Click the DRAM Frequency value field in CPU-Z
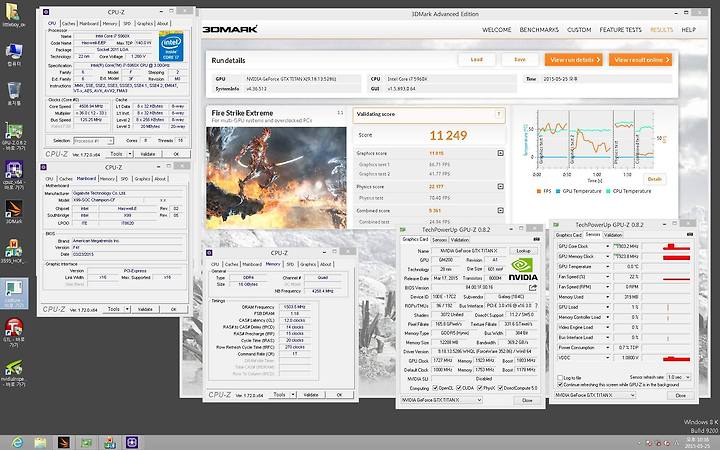 pyautogui.click(x=294, y=307)
